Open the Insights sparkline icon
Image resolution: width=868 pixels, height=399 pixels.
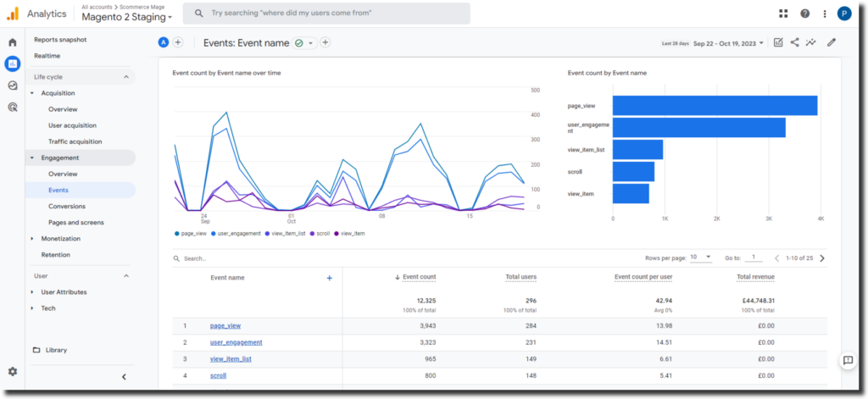coord(811,42)
